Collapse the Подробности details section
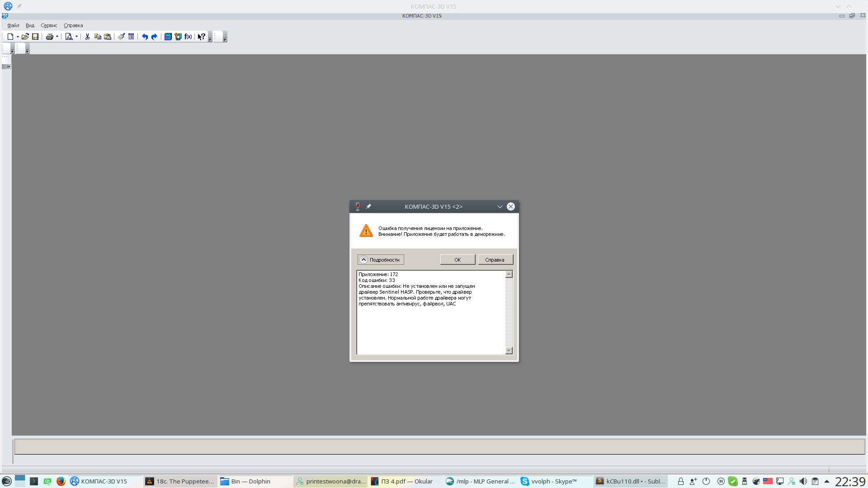This screenshot has width=868, height=488. coord(381,260)
